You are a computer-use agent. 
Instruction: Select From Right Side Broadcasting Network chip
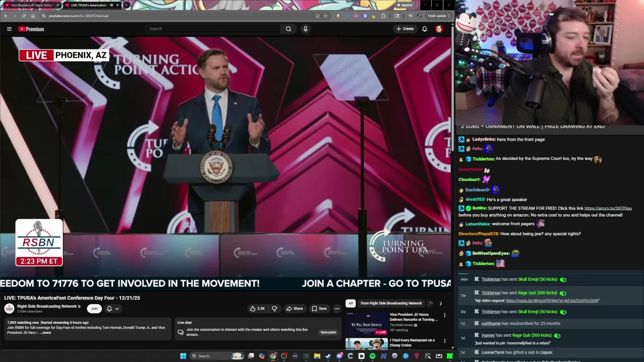391,303
